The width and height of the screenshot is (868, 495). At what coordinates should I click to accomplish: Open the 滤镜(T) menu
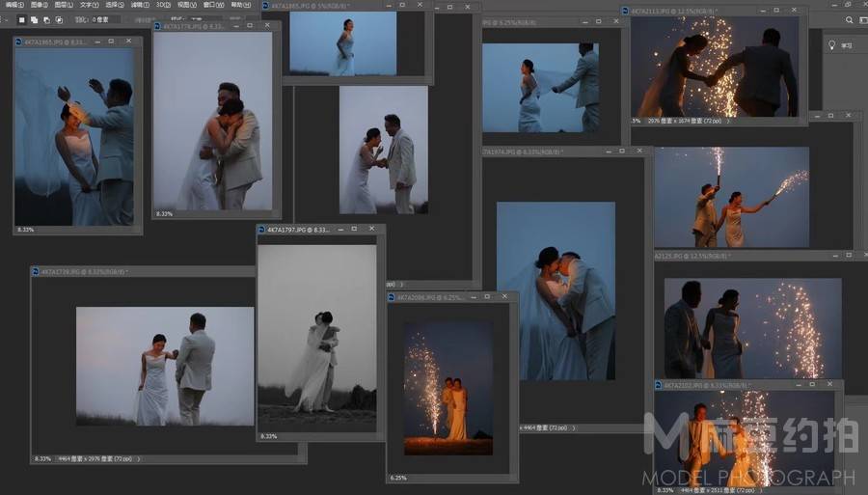(140, 5)
